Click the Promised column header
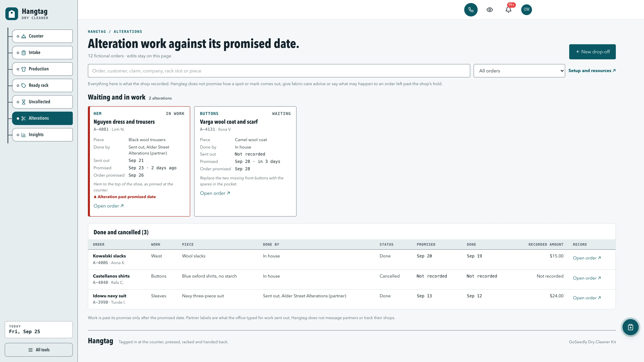 426,245
